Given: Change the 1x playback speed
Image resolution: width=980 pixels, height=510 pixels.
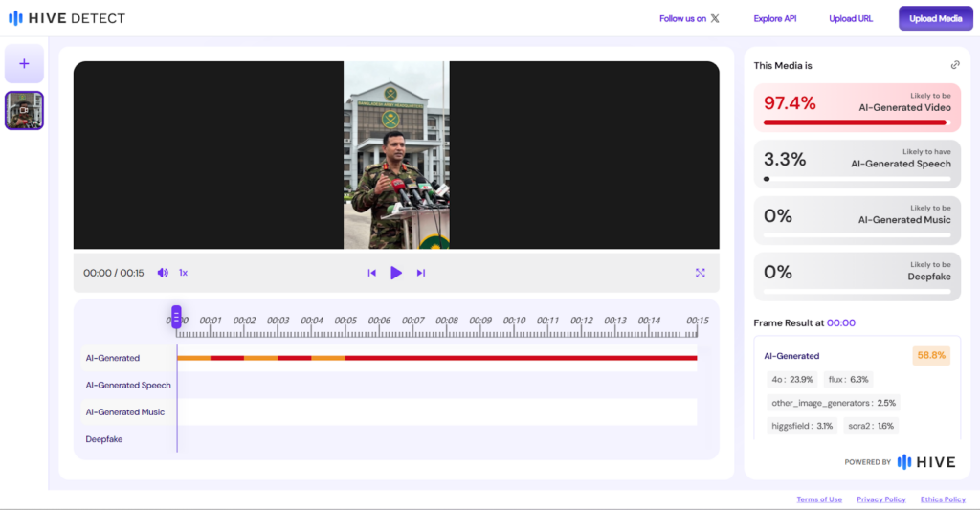Looking at the screenshot, I should [183, 273].
